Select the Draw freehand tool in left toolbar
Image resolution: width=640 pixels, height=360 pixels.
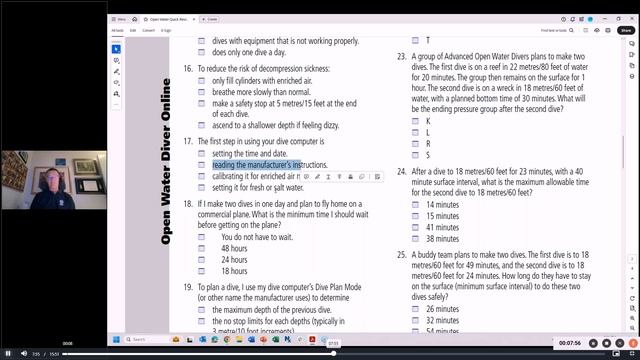pyautogui.click(x=116, y=82)
